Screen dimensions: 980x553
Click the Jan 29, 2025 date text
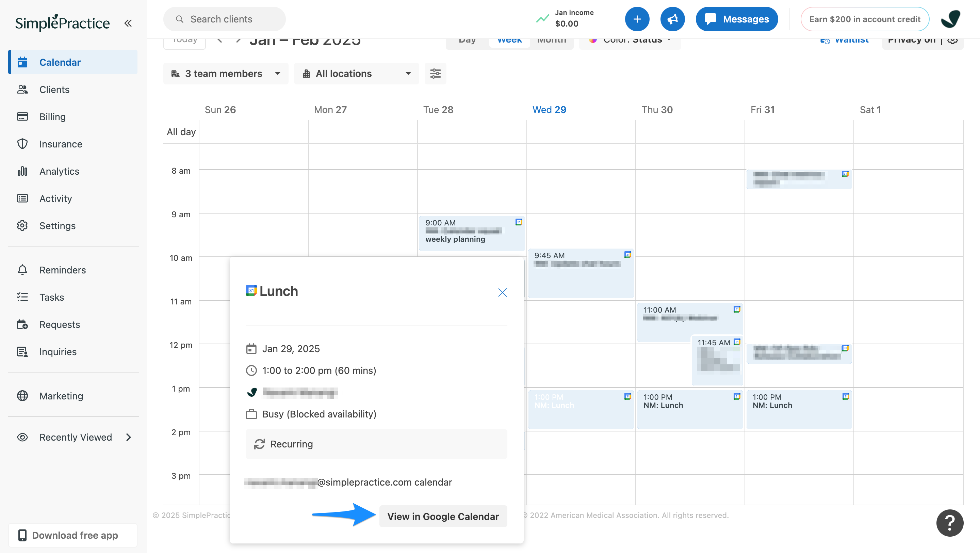(x=291, y=349)
